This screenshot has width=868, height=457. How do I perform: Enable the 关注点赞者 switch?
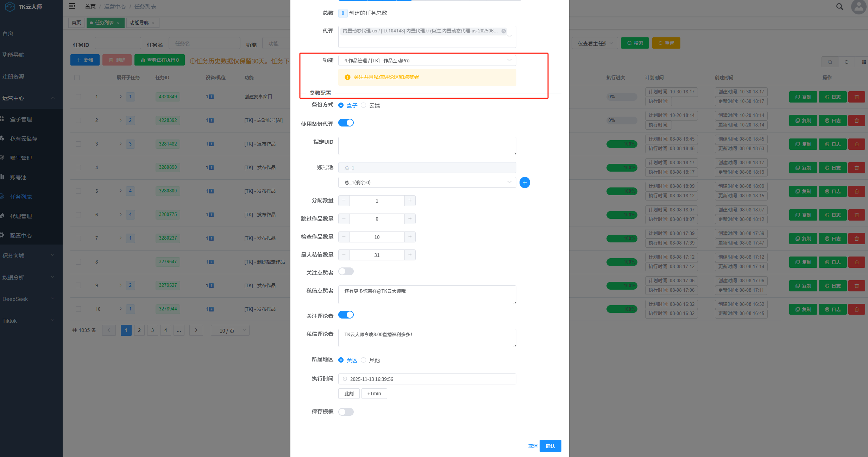(x=346, y=272)
